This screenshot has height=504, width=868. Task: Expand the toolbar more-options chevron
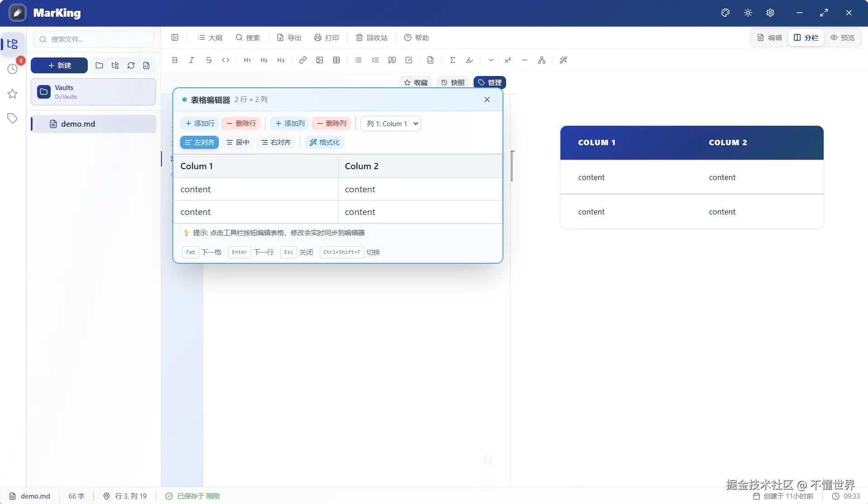(490, 60)
